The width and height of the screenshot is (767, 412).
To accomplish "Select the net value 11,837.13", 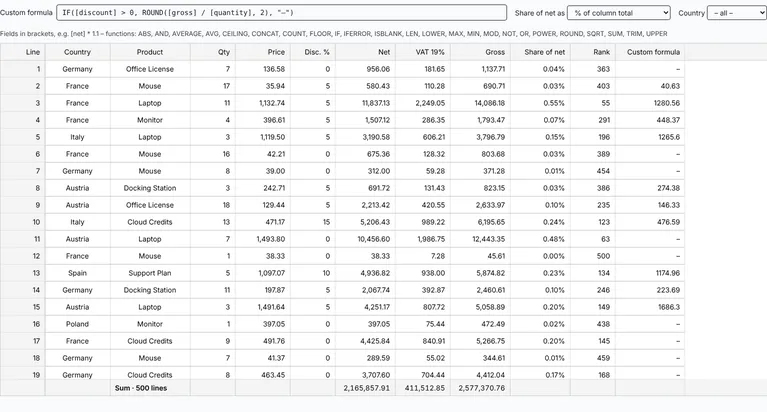I will [x=365, y=103].
